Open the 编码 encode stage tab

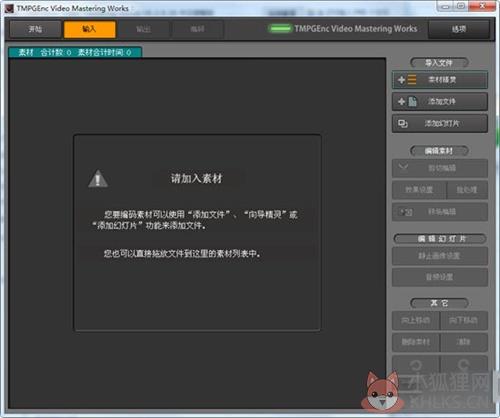point(197,29)
